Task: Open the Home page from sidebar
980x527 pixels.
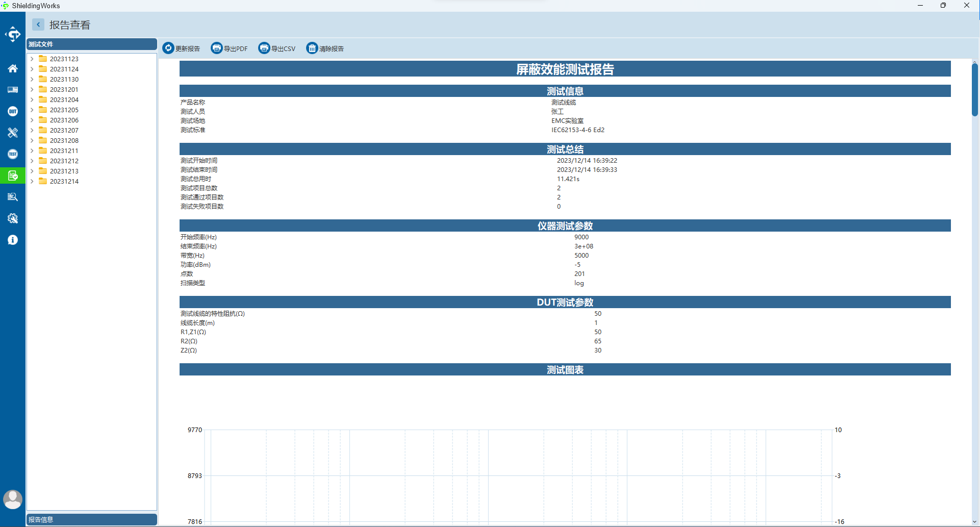Action: pos(13,68)
